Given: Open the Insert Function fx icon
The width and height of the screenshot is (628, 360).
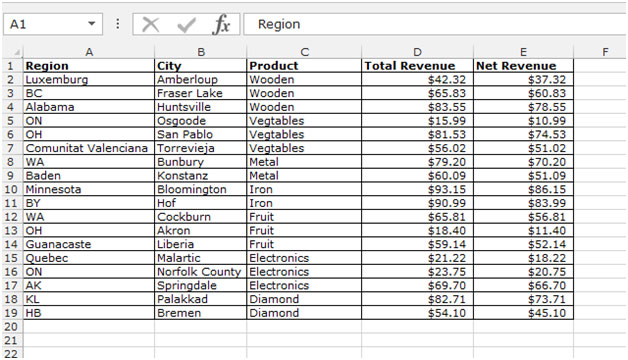Looking at the screenshot, I should point(221,24).
